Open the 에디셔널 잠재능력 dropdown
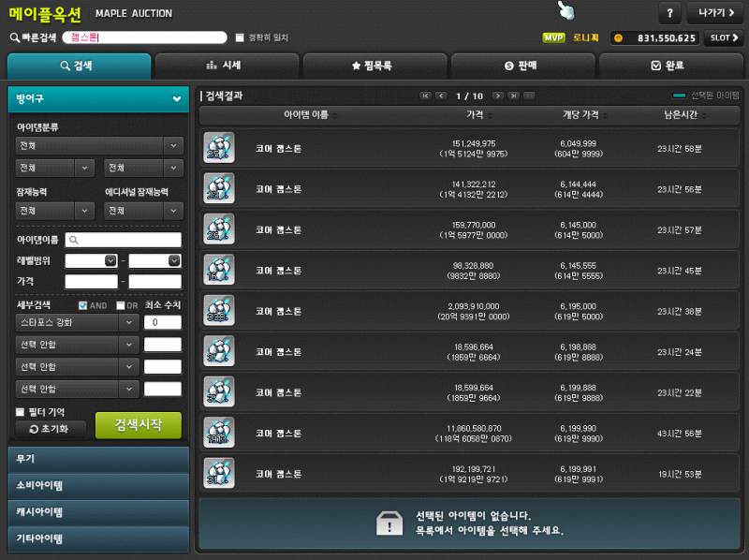The height and width of the screenshot is (560, 749). pos(144,211)
